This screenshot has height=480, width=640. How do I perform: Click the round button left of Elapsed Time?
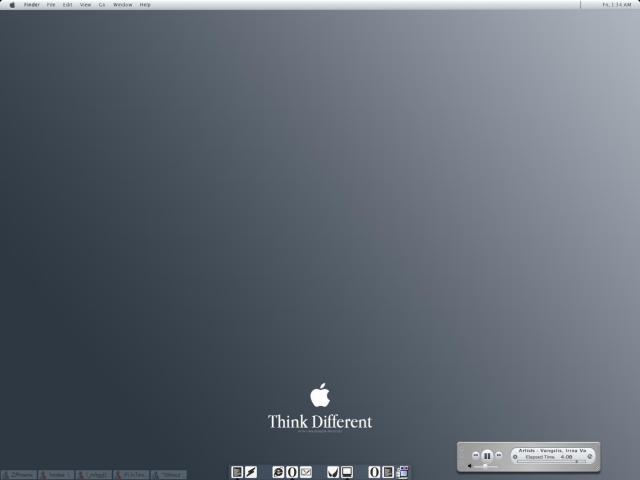coord(515,457)
